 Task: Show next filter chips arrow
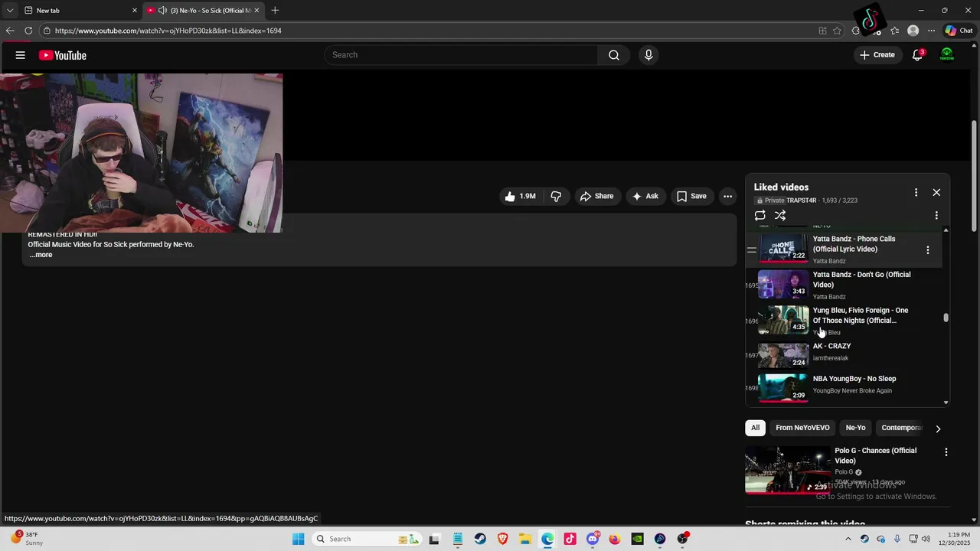click(938, 429)
